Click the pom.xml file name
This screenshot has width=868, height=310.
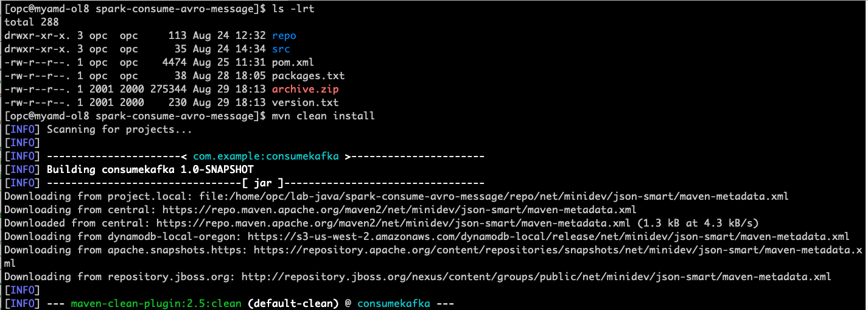(x=293, y=63)
